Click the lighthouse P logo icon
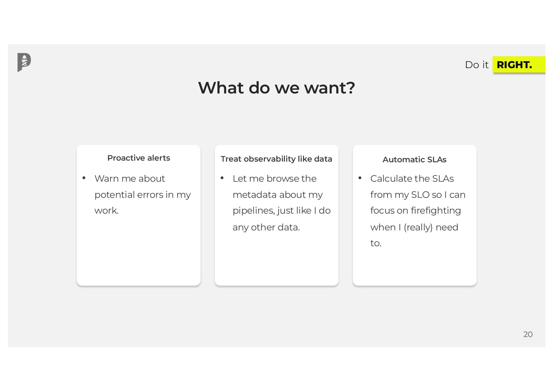 tap(24, 62)
